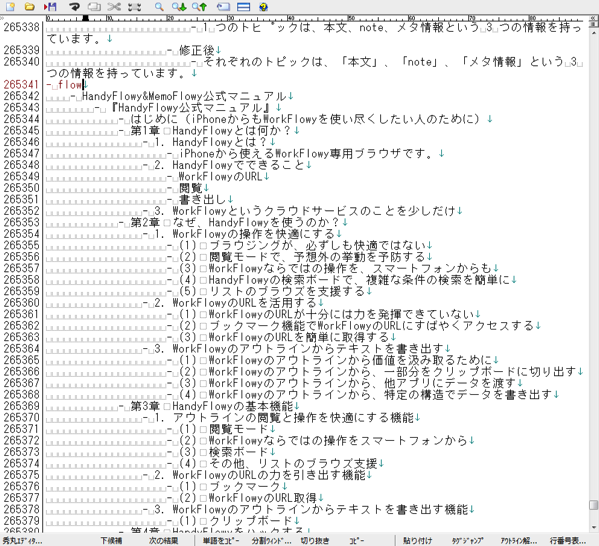Click the コピー function key button

pyautogui.click(x=357, y=541)
